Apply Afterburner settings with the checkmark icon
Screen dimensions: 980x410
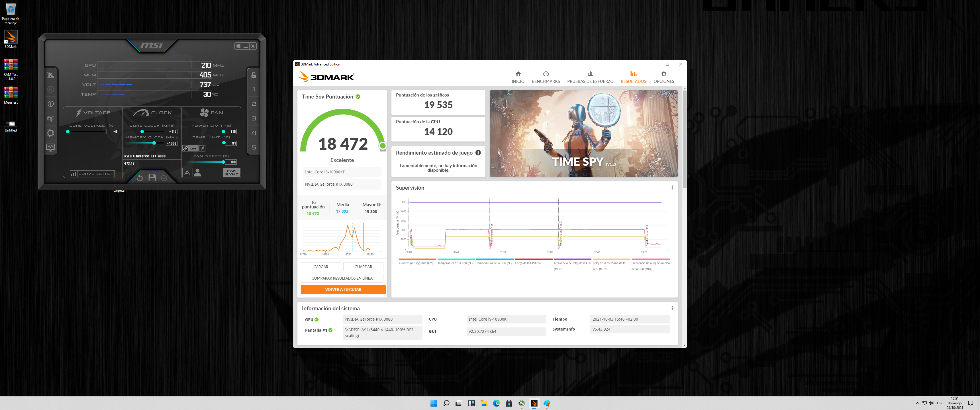164,178
